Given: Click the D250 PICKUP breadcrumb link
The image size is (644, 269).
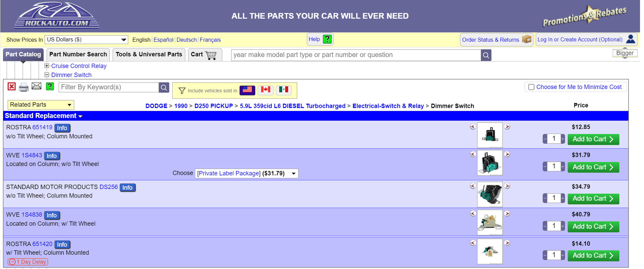Looking at the screenshot, I should (214, 106).
